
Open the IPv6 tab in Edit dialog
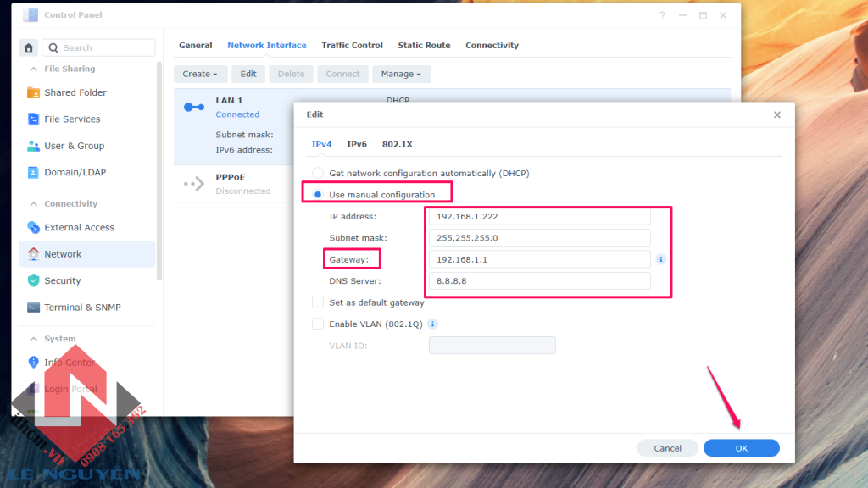point(357,144)
